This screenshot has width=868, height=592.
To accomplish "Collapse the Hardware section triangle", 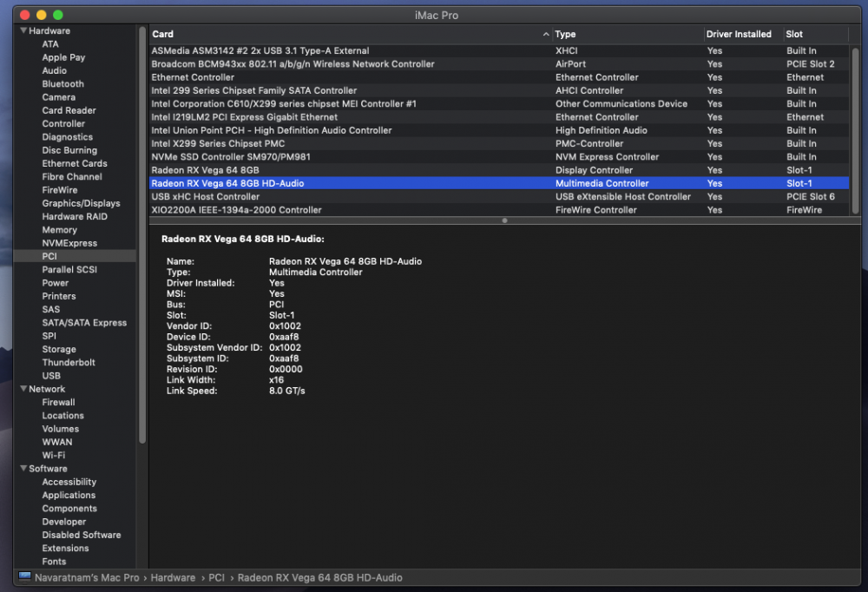I will [23, 30].
